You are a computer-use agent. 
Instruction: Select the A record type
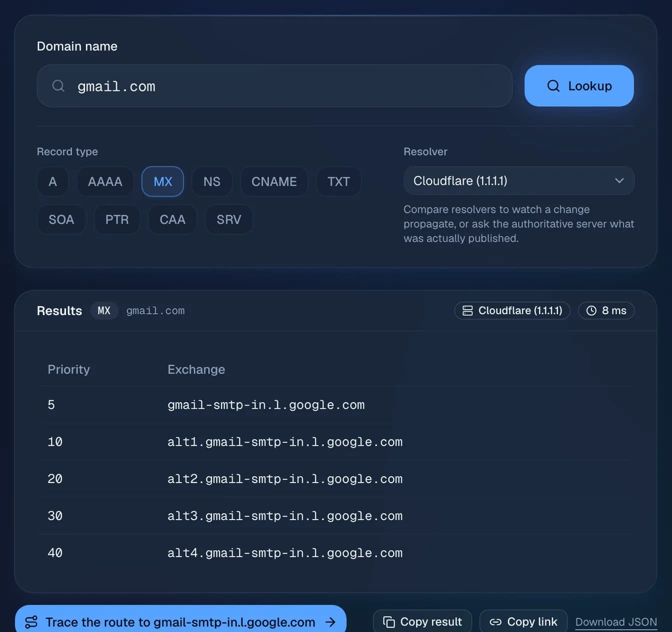point(52,181)
